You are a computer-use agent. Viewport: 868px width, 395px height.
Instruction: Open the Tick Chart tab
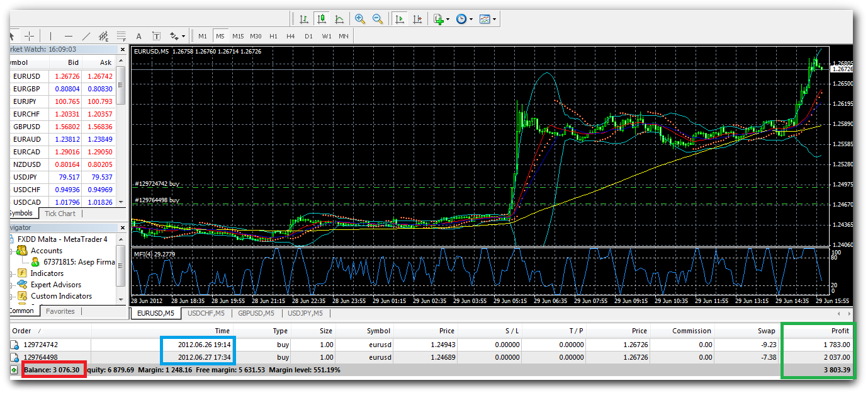60,214
